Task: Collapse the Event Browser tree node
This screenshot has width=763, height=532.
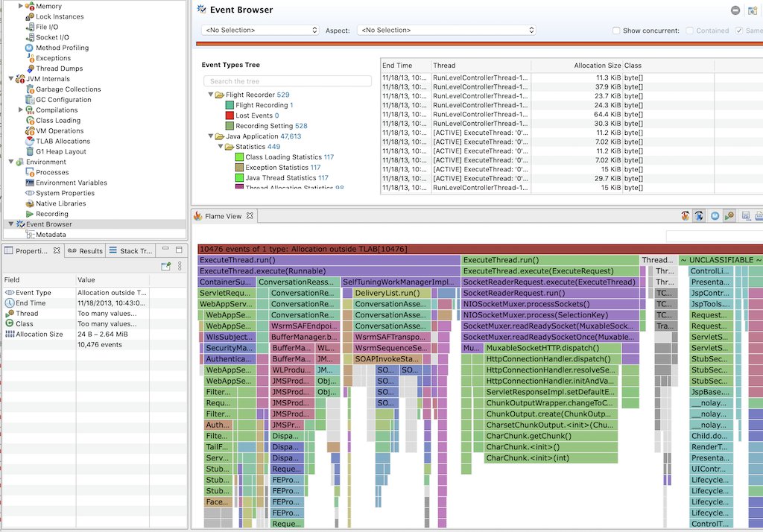Action: (10, 224)
